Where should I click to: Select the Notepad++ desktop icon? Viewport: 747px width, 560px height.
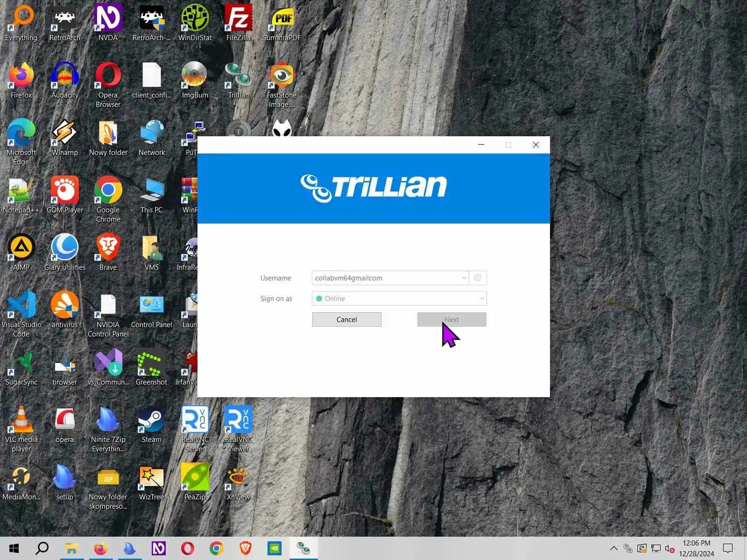(21, 195)
